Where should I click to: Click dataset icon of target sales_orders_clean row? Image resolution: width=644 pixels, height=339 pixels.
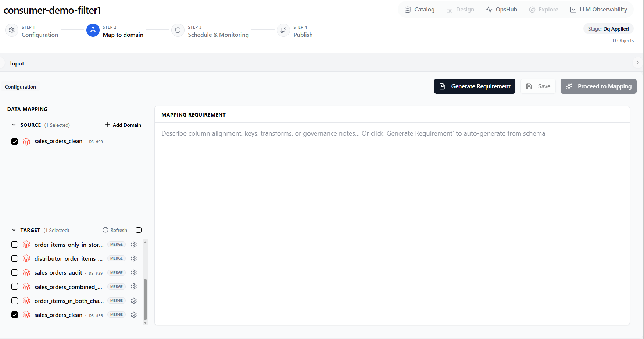[x=26, y=315]
